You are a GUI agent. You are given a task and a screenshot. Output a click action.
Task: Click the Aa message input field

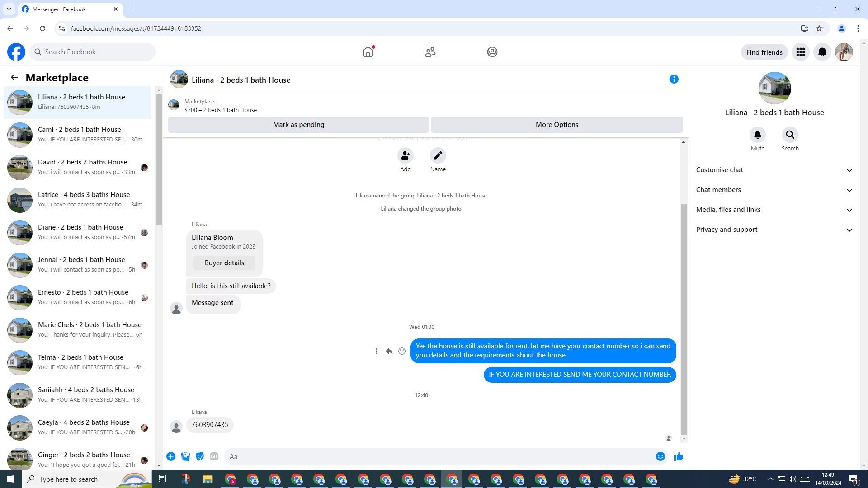click(439, 457)
